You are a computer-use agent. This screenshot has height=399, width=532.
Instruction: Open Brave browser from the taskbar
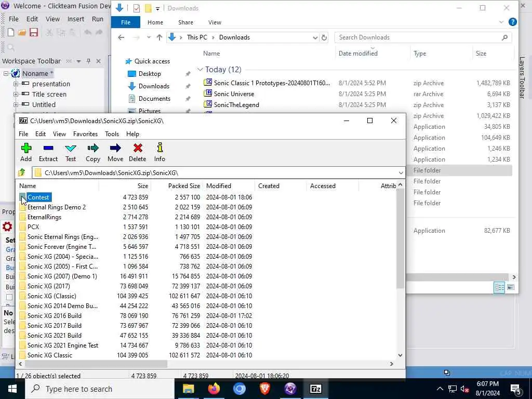[x=264, y=389]
